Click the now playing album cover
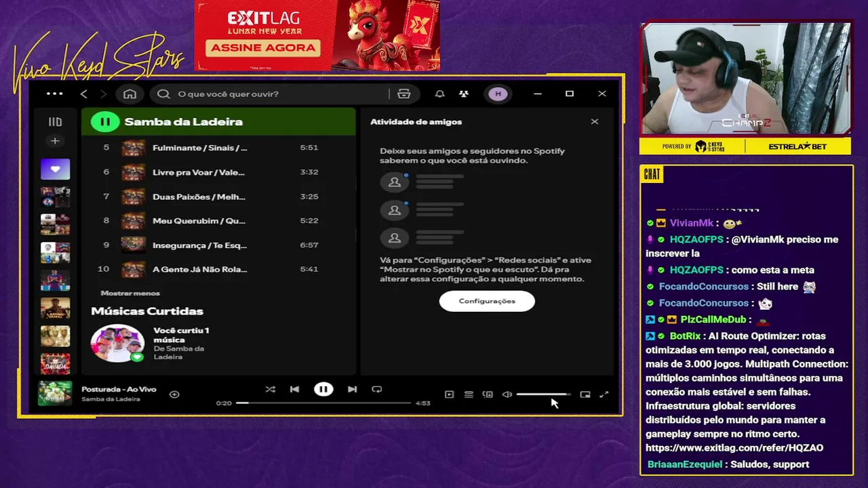The image size is (868, 488). (55, 393)
